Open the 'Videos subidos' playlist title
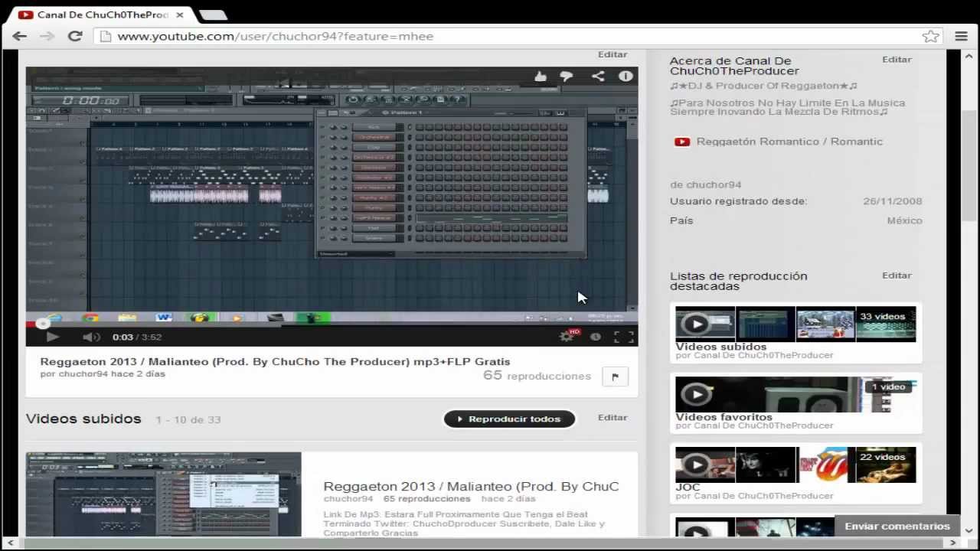 (x=720, y=347)
